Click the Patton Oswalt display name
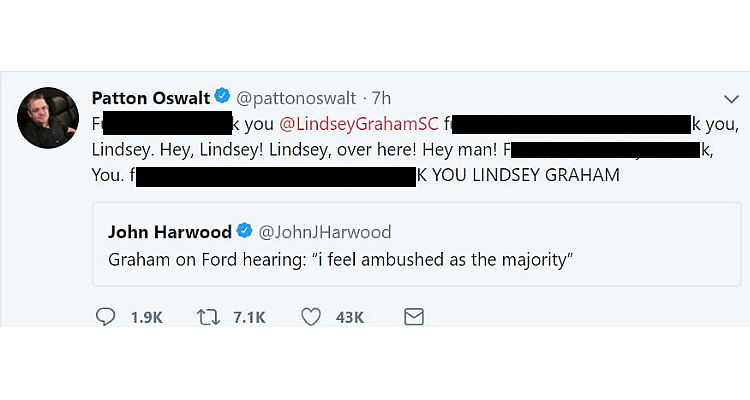 click(x=150, y=97)
